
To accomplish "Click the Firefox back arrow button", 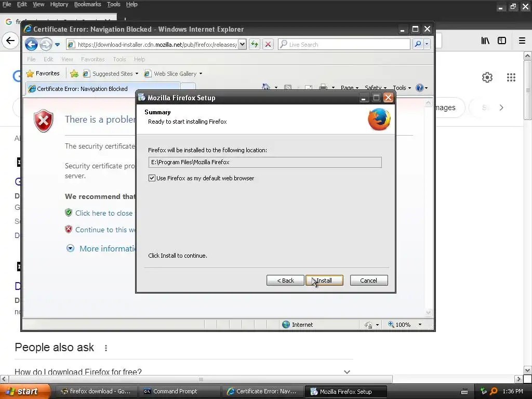I will point(10,41).
